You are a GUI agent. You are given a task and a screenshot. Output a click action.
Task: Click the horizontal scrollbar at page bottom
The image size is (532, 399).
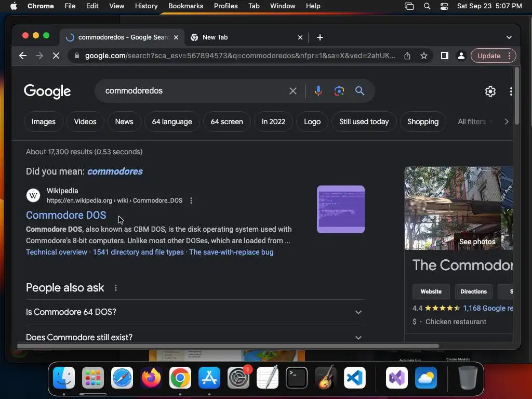point(228,346)
